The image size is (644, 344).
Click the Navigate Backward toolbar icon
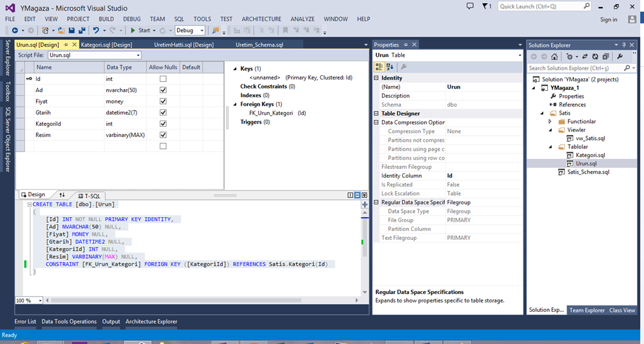15,30
